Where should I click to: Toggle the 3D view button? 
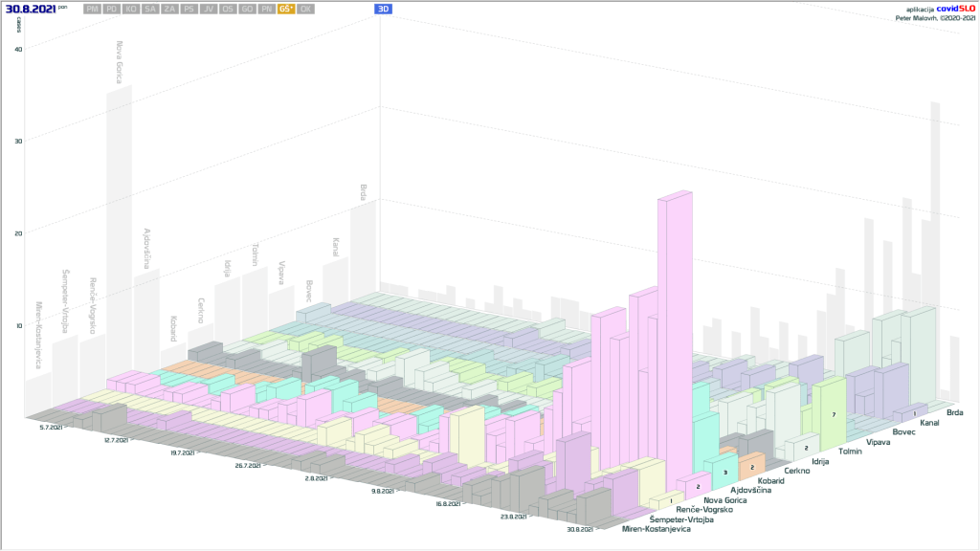(383, 9)
